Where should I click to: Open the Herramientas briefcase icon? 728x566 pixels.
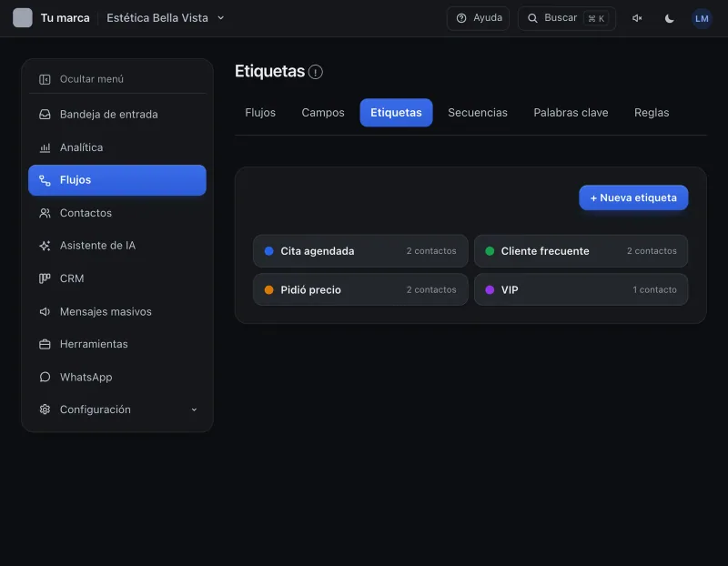click(45, 344)
